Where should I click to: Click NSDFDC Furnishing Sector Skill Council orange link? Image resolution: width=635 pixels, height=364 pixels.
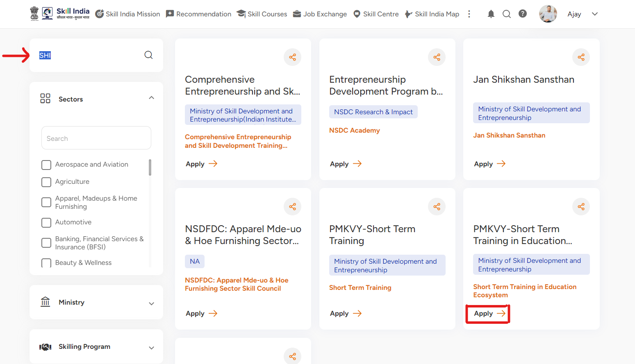coord(237,284)
